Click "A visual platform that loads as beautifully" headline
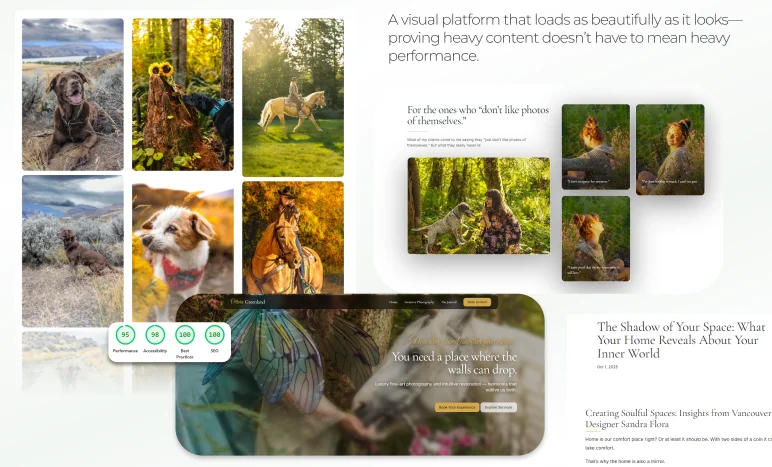772x467 pixels. 565,38
